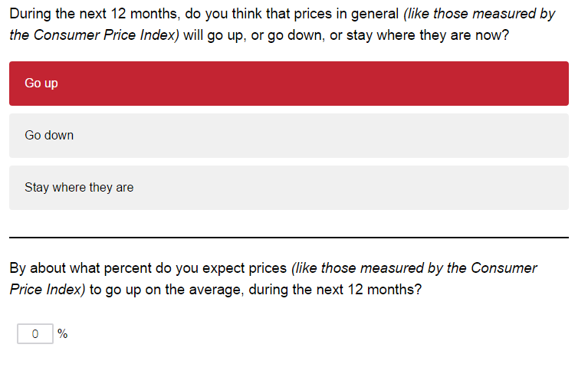Click the "Go up" label text in the red bar
The image size is (588, 374).
click(41, 84)
